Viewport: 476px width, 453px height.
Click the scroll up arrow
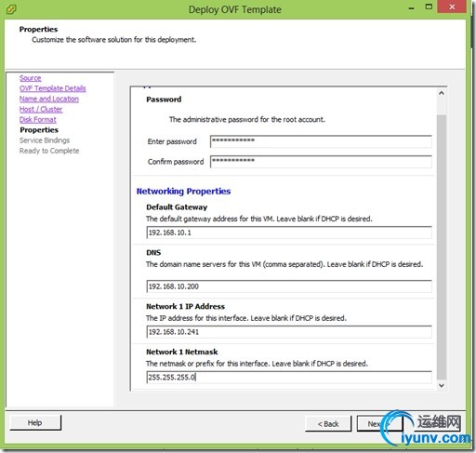[442, 93]
